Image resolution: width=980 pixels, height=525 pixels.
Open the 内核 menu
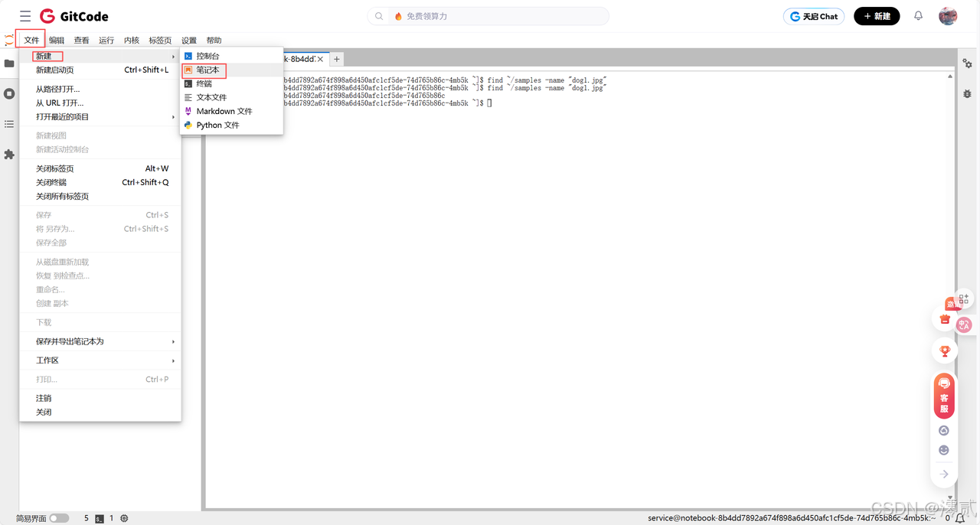132,41
